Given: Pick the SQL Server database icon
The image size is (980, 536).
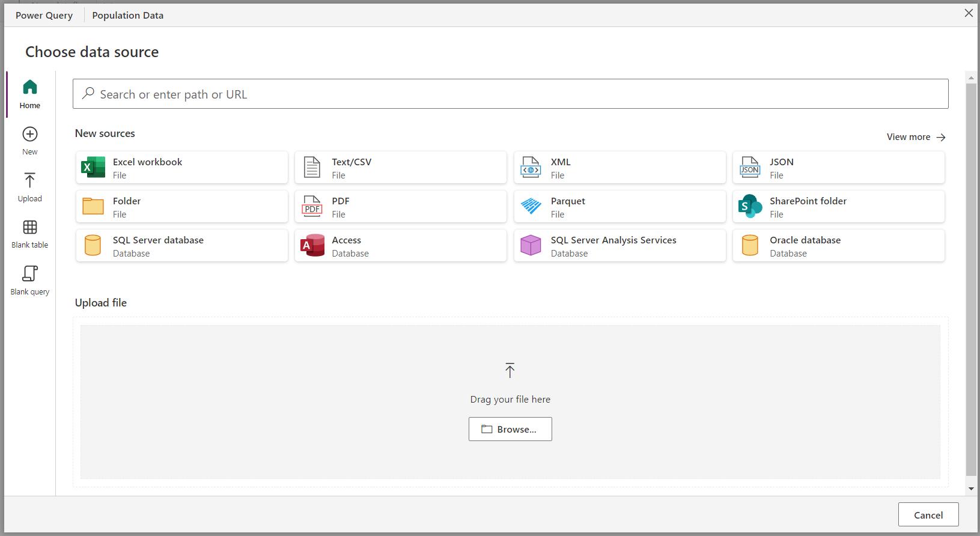Looking at the screenshot, I should point(93,245).
